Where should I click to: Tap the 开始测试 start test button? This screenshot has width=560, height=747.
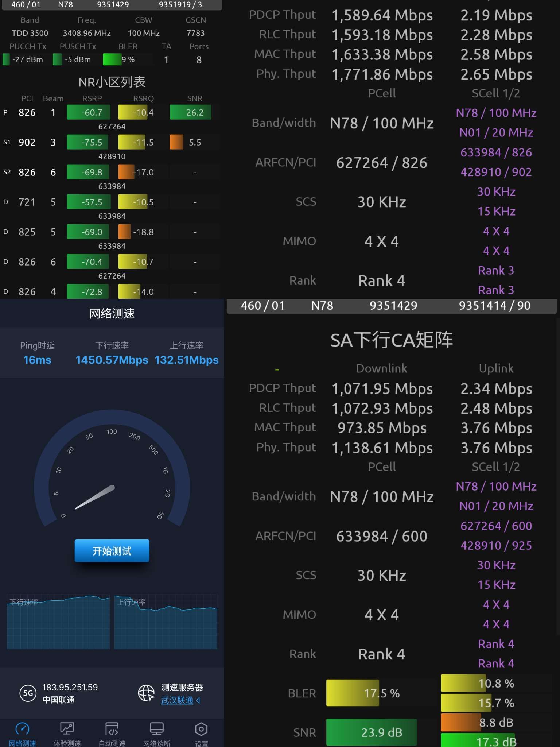tap(112, 551)
